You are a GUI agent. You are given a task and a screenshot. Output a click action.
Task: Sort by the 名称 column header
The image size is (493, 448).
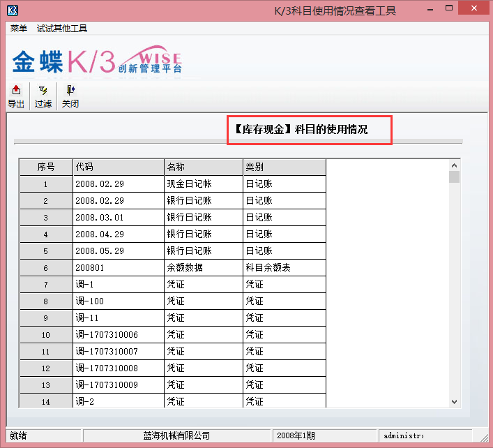(203, 167)
